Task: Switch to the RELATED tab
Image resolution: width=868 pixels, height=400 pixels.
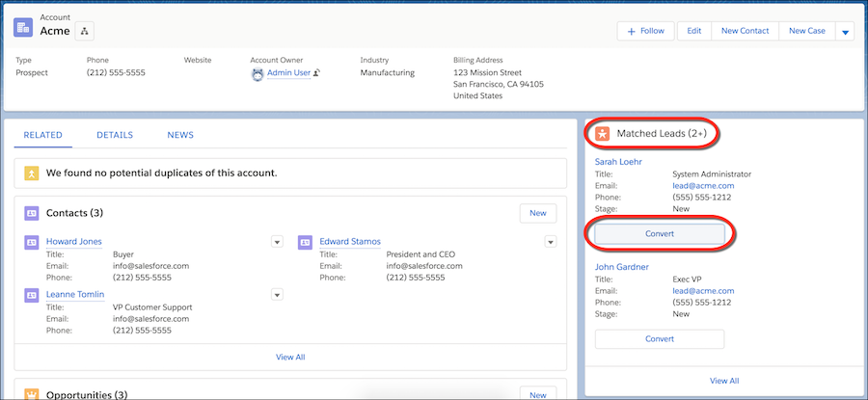Action: (x=42, y=135)
